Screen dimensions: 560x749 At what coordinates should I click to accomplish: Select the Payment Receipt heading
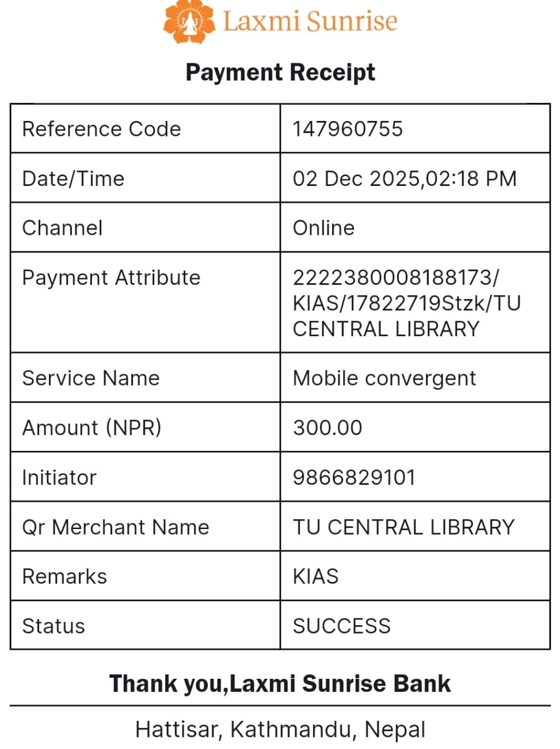(280, 73)
